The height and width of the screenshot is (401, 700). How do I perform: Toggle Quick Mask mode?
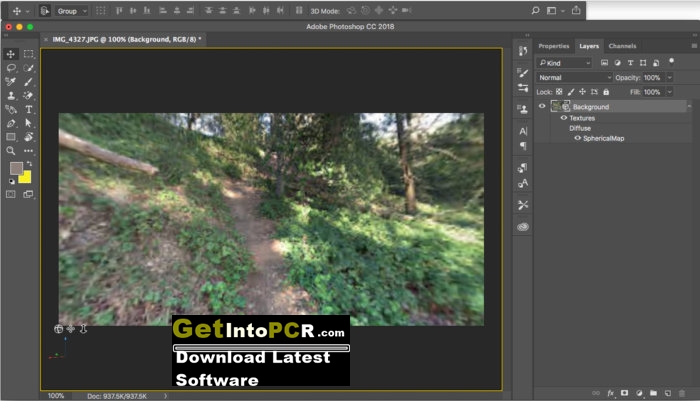[11, 194]
